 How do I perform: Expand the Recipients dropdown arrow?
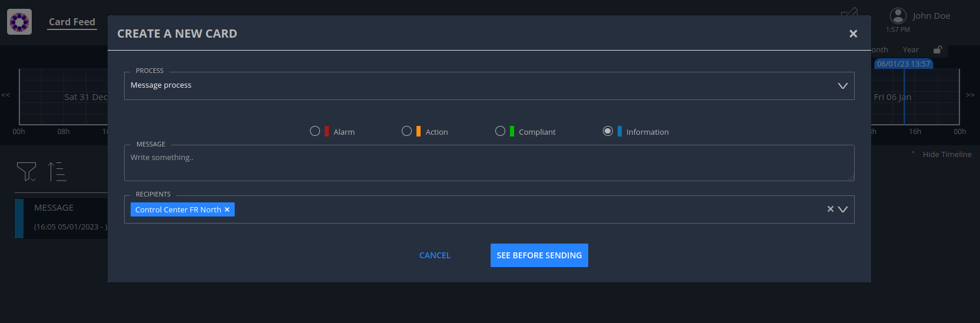(x=843, y=209)
